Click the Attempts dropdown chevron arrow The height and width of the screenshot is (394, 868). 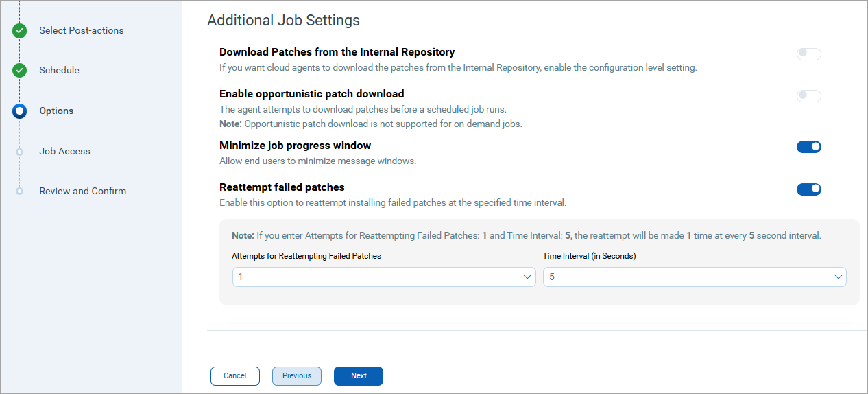point(527,277)
